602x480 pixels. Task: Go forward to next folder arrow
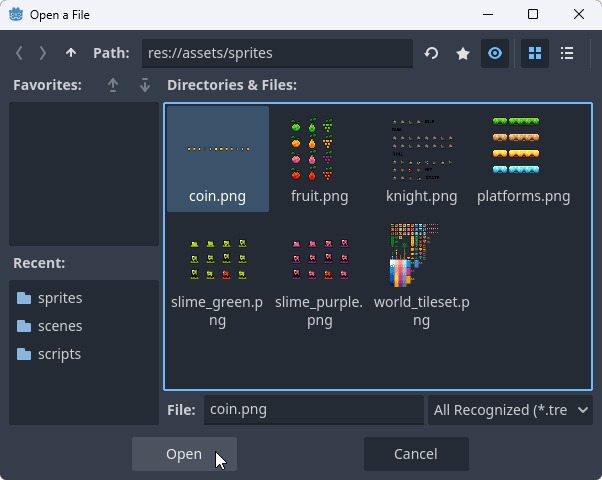tap(43, 53)
